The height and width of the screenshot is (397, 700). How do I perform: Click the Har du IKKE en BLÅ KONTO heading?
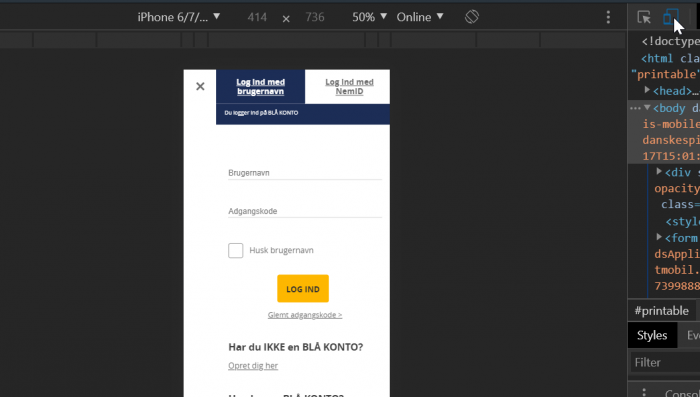tap(296, 347)
